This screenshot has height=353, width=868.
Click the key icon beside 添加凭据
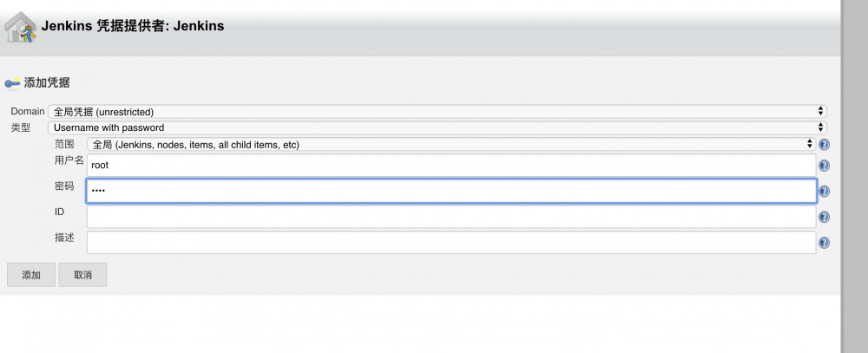(x=12, y=83)
